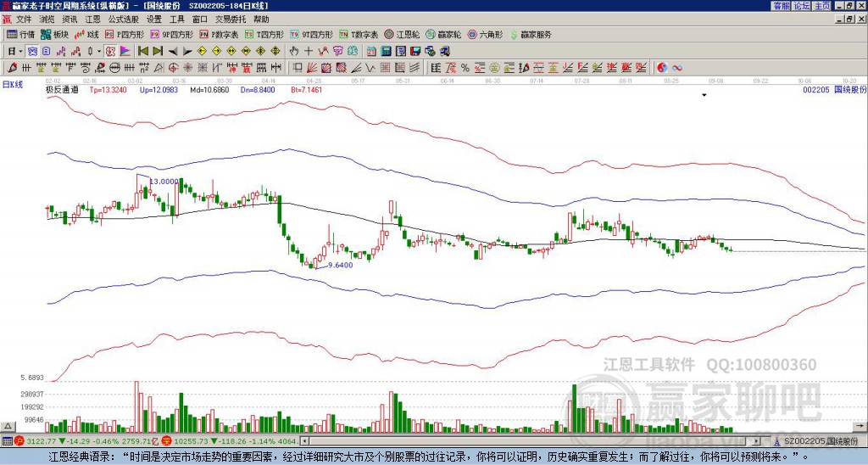Open the T四方形 tool
The width and height of the screenshot is (868, 465).
[264, 34]
